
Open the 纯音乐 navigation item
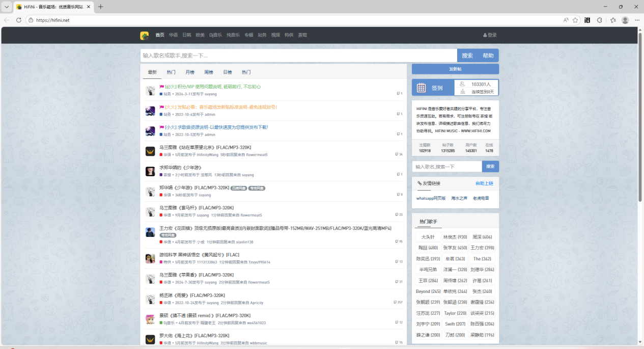233,35
